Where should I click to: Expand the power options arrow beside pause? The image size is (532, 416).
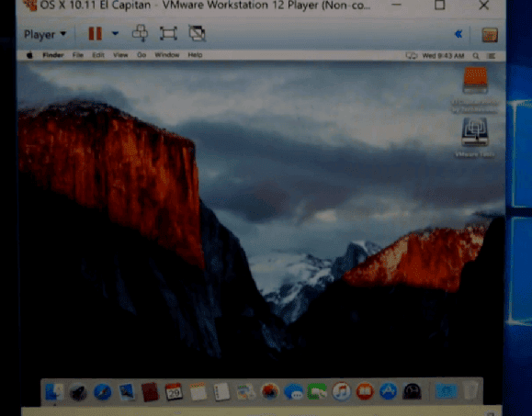pos(116,34)
